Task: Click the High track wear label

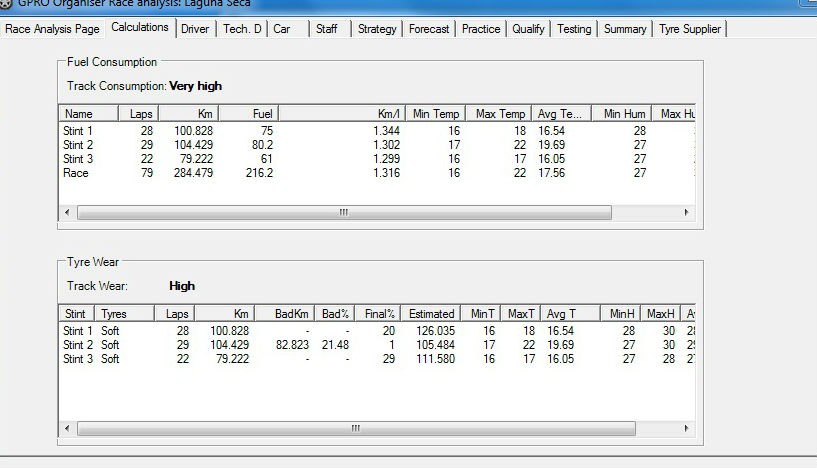Action: pyautogui.click(x=182, y=286)
